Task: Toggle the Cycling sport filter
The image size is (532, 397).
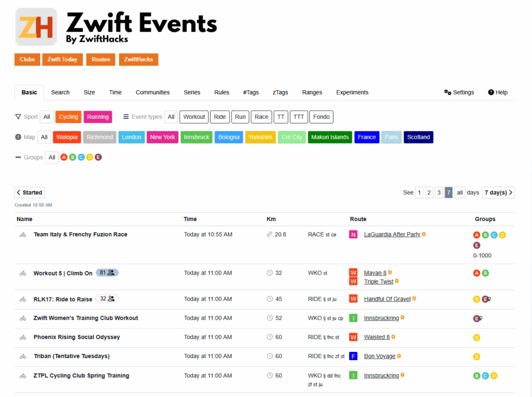Action: click(x=68, y=117)
